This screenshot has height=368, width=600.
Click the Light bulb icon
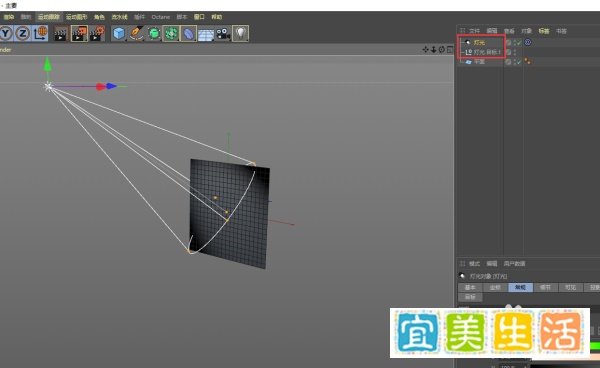click(x=240, y=34)
